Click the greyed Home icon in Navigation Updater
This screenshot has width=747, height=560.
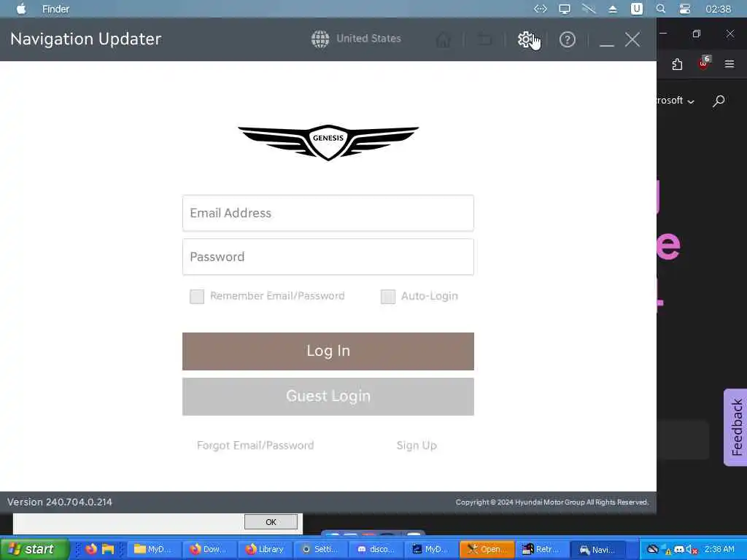point(443,39)
